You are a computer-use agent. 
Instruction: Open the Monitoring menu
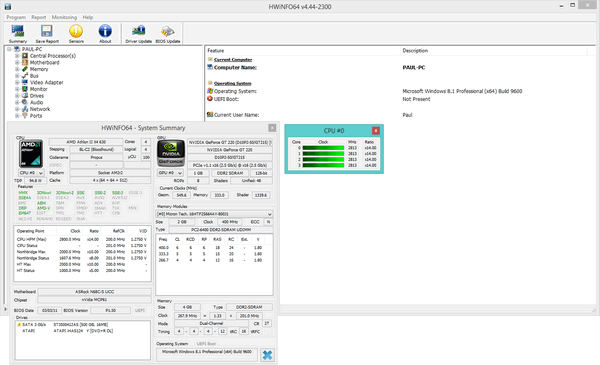(x=64, y=17)
